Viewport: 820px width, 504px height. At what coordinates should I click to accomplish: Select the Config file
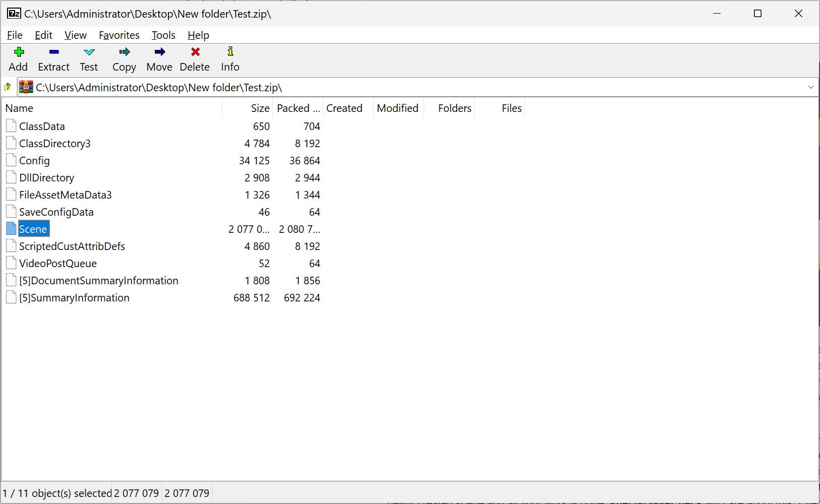point(34,161)
